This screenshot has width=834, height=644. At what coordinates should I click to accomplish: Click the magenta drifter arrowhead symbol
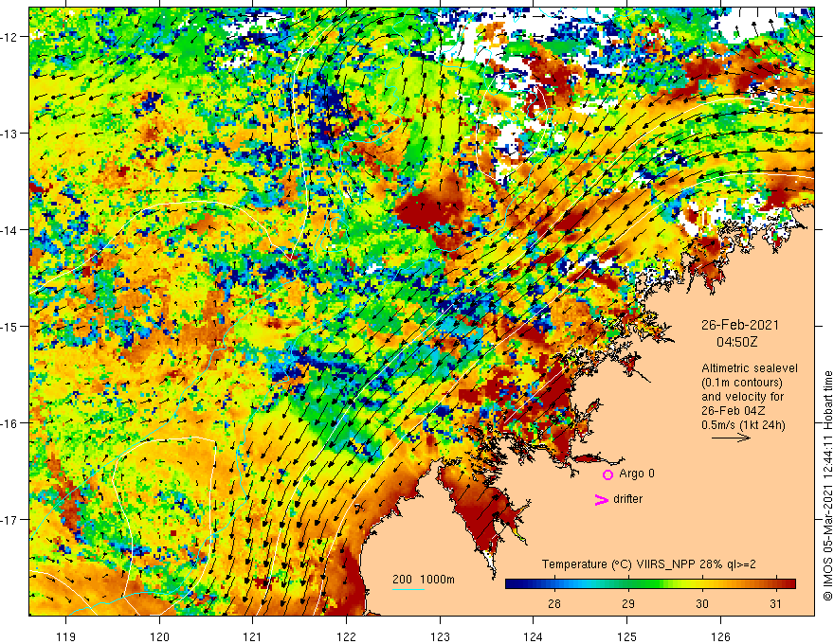point(602,499)
